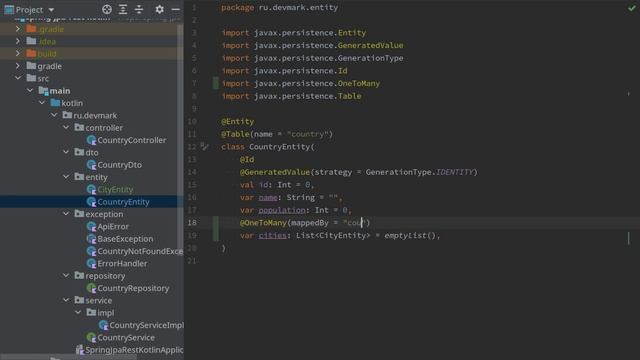Click the Expand All icon in Project toolbar
The image size is (640, 360).
[123, 9]
